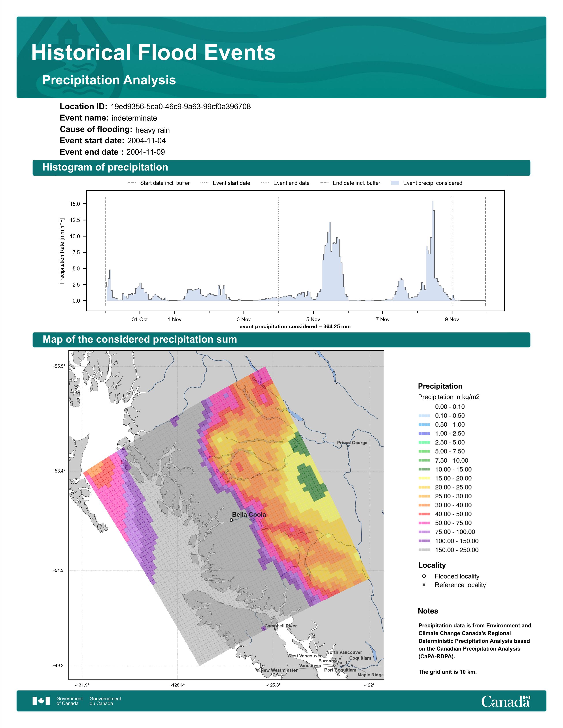
Task: Click the Location ID value text
Action: (181, 106)
